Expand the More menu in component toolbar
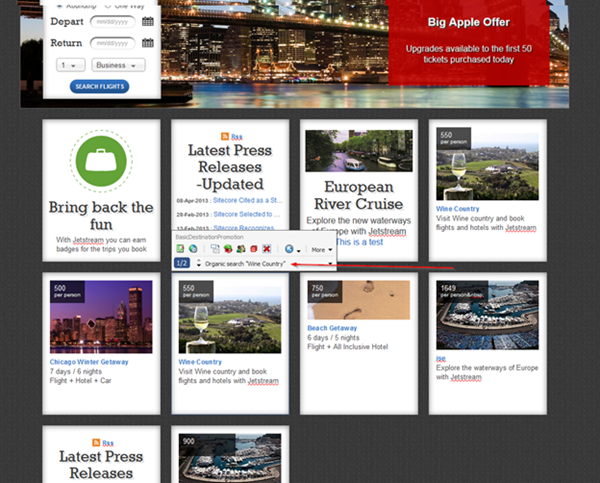 (321, 250)
